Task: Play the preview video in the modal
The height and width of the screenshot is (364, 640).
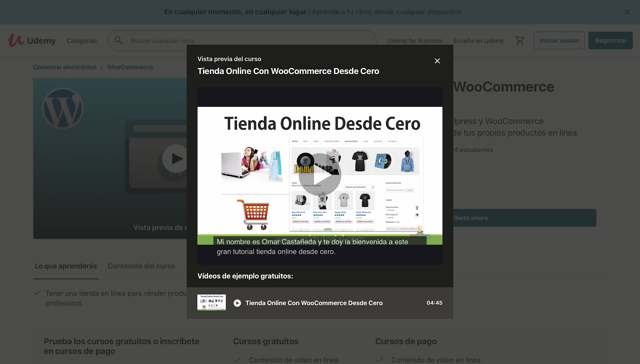Action: 320,175
